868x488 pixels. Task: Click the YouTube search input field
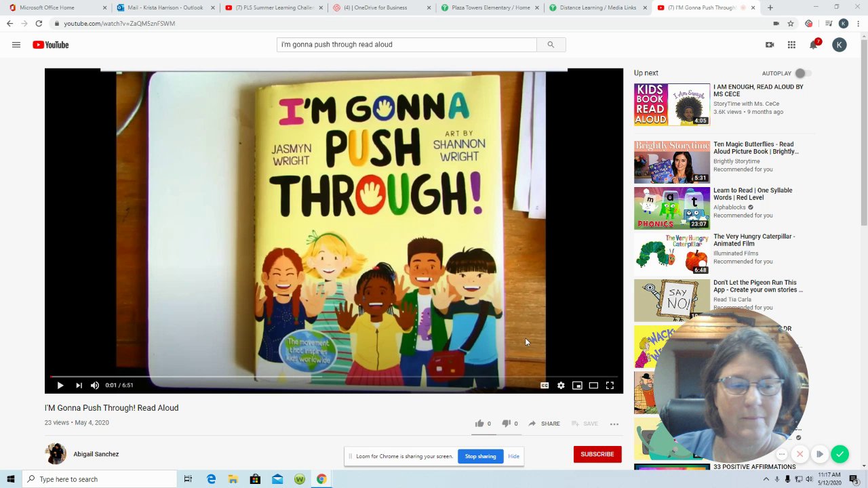pos(406,45)
